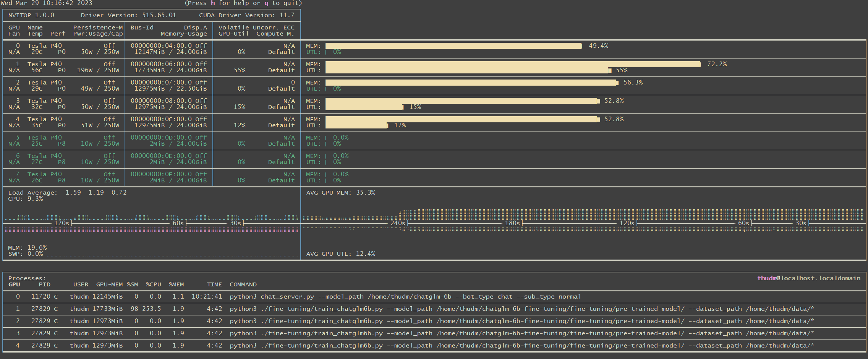Click the '120s' CPU history timeline marker
Image resolution: width=868 pixels, height=359 pixels.
click(62, 223)
